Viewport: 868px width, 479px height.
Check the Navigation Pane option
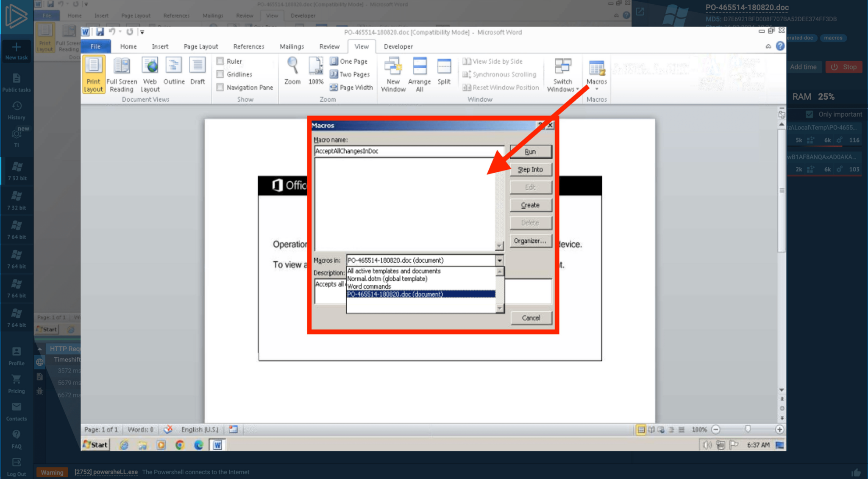pyautogui.click(x=220, y=87)
